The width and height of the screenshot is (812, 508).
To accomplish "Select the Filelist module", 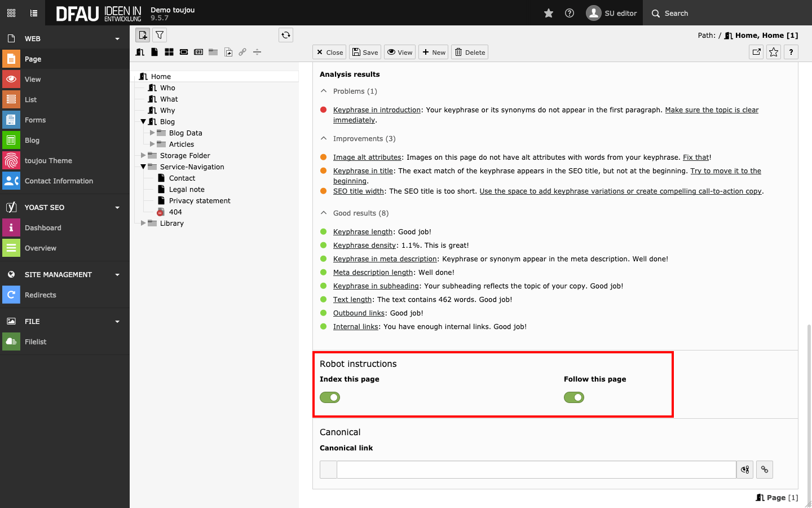I will [36, 342].
